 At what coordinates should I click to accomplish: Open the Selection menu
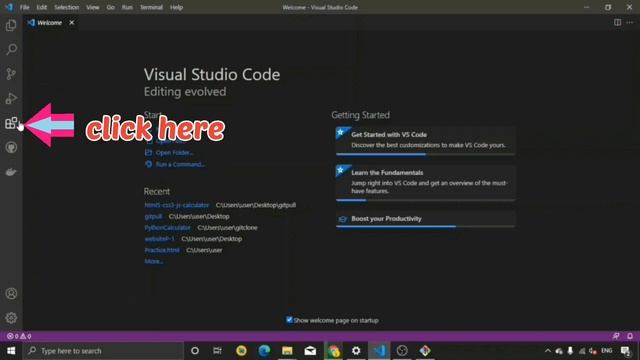point(67,7)
